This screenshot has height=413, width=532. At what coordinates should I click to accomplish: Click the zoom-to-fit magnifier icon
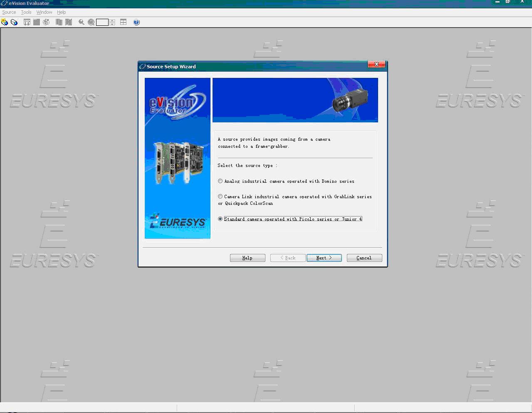pyautogui.click(x=91, y=22)
